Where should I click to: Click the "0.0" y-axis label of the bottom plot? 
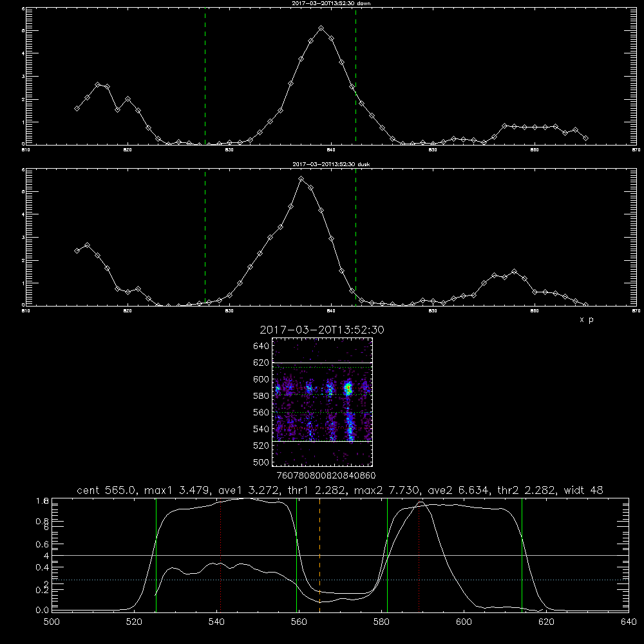(x=43, y=611)
